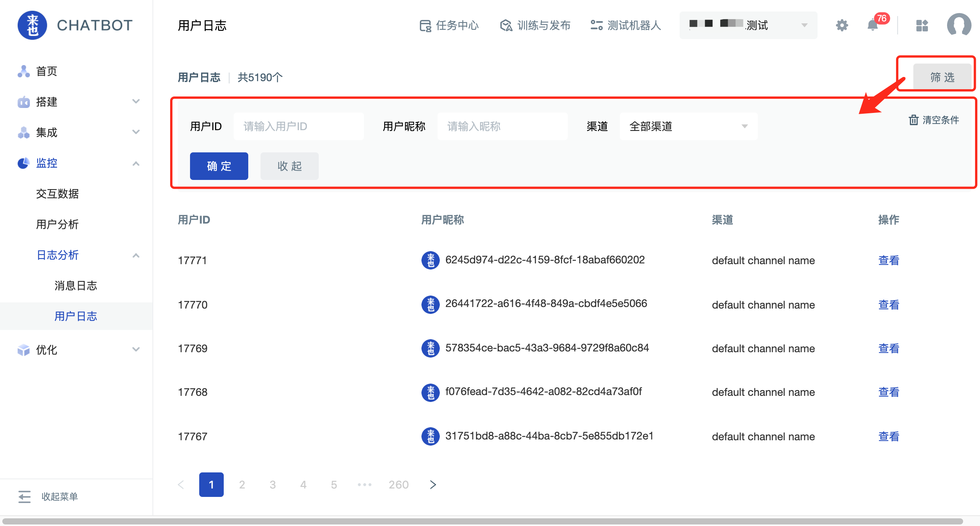
Task: Click the 收起 collapse button
Action: (290, 166)
